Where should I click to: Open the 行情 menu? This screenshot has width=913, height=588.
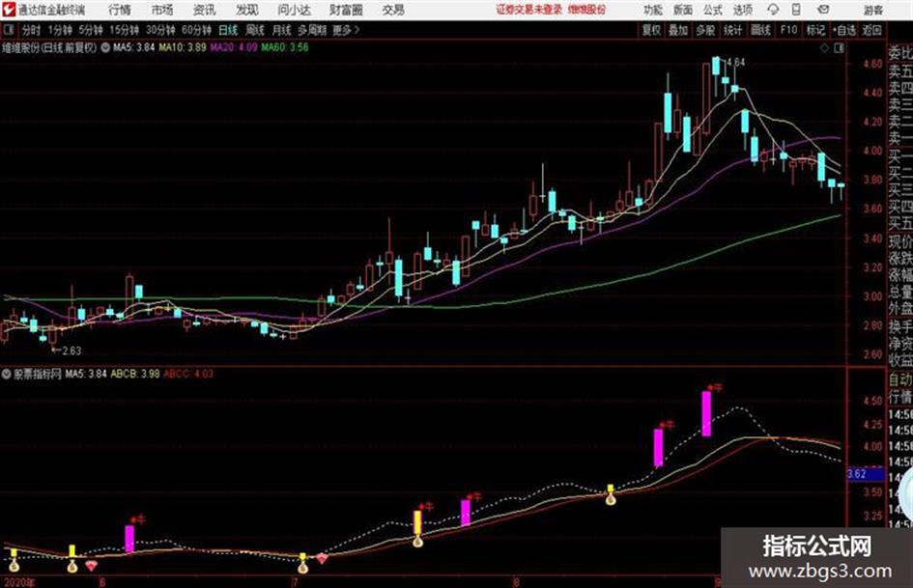pyautogui.click(x=120, y=10)
